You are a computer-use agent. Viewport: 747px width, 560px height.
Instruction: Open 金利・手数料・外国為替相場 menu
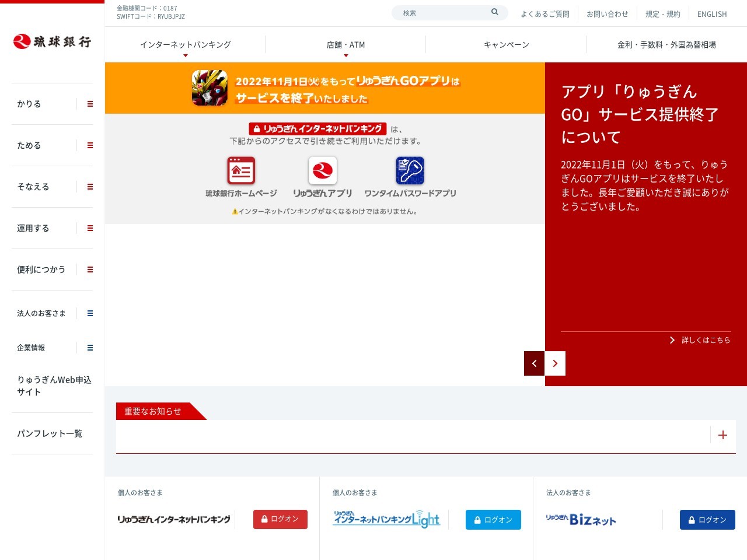(666, 45)
